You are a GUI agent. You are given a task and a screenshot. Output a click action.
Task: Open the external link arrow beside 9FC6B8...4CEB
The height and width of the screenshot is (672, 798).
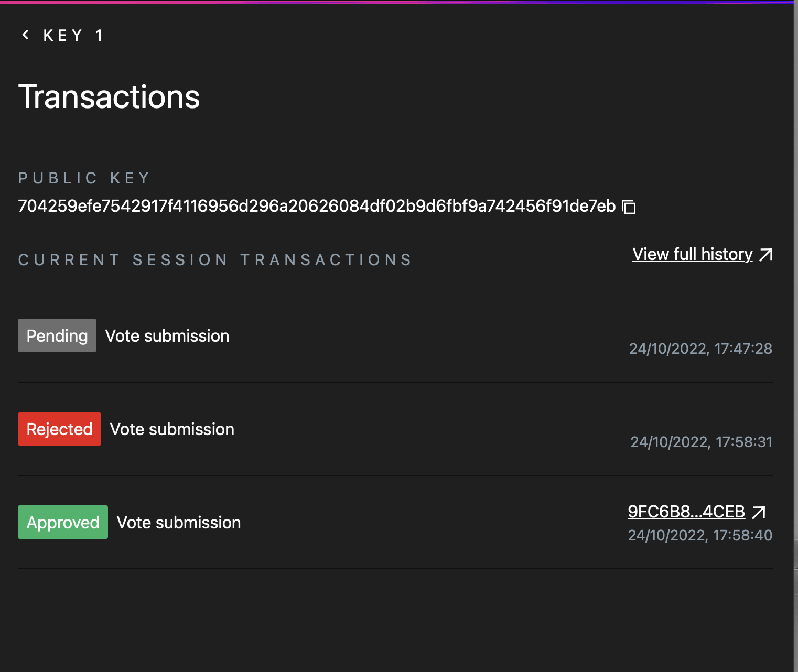click(x=759, y=513)
